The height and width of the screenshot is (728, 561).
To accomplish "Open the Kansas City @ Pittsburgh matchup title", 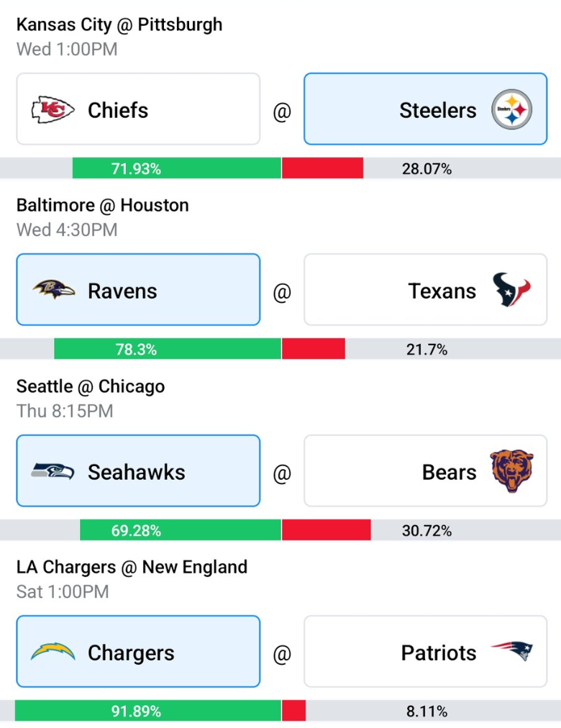I will (119, 24).
